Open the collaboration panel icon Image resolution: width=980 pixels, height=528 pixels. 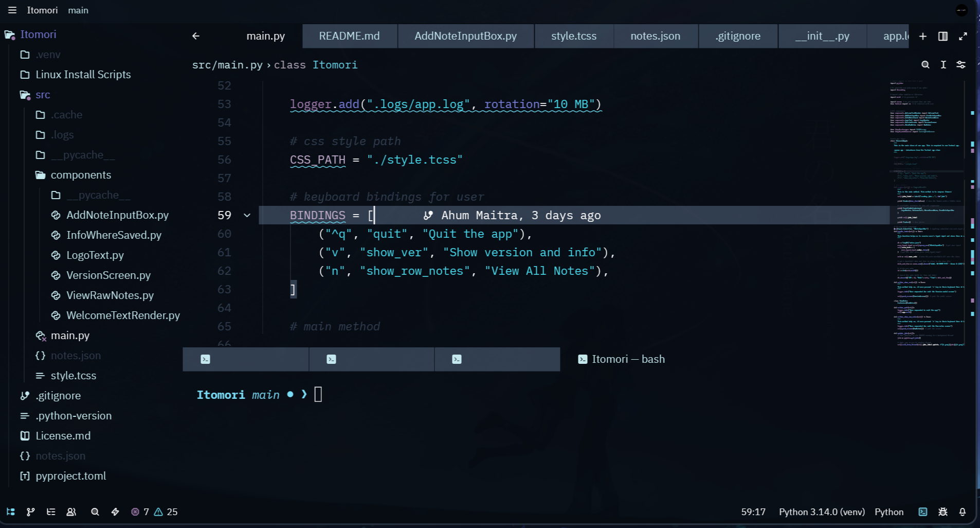tap(71, 512)
